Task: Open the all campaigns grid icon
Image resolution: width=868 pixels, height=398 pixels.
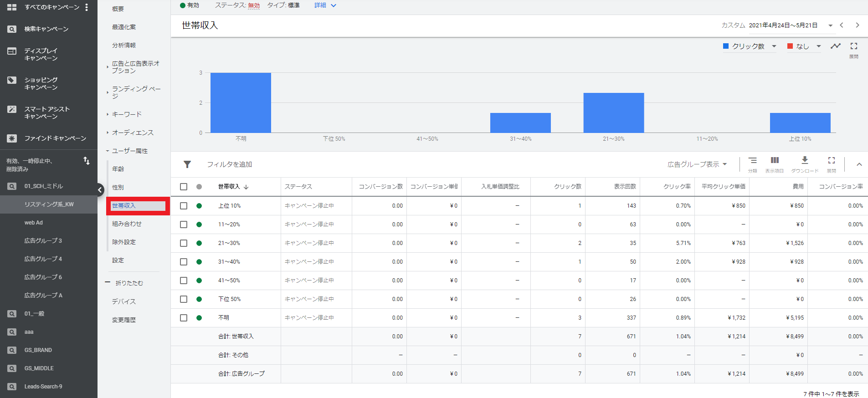Action: point(12,7)
